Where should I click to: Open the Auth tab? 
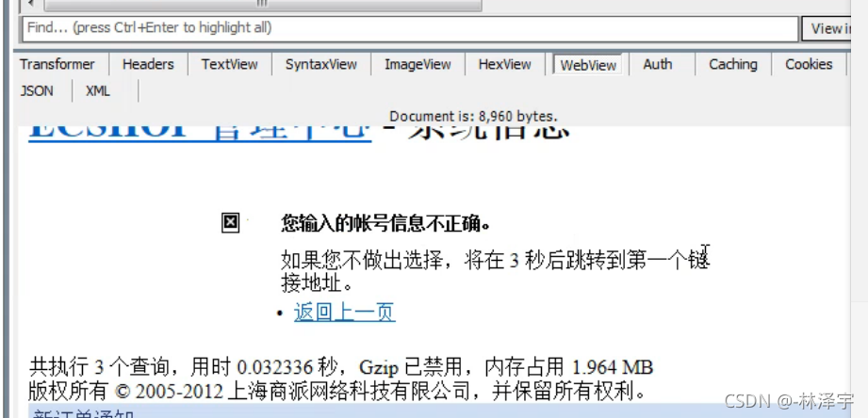point(658,65)
